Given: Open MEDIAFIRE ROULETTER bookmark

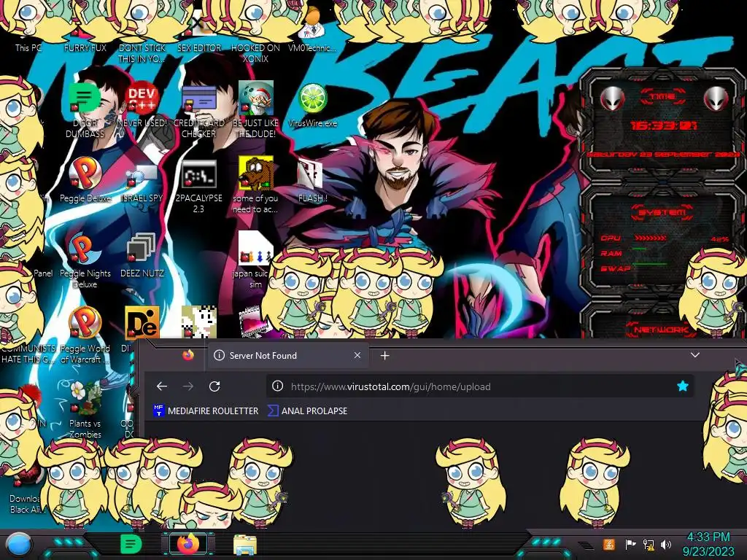Looking at the screenshot, I should click(x=206, y=411).
